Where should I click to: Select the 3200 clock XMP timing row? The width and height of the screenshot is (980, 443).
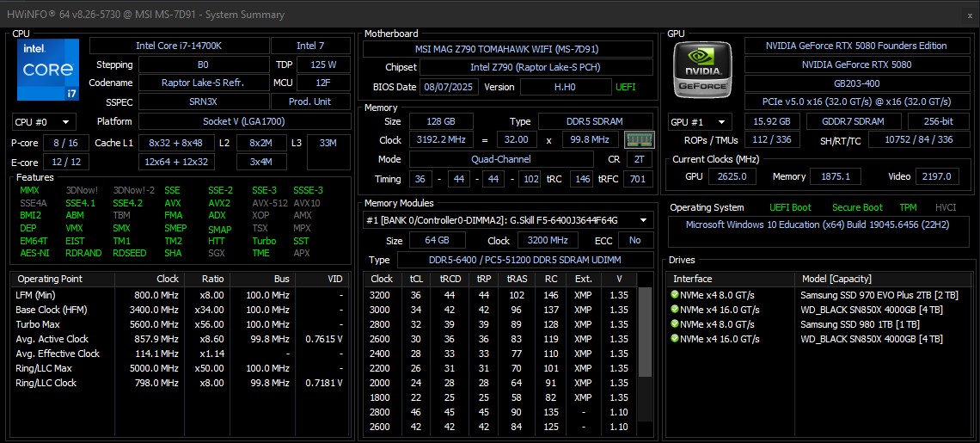500,295
